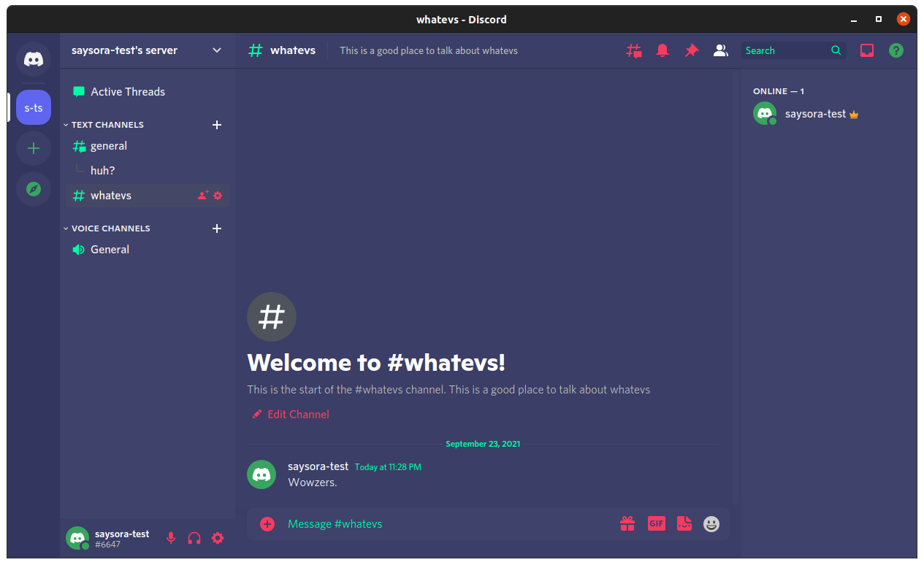Image resolution: width=924 pixels, height=565 pixels.
Task: Mute your microphone
Action: click(170, 538)
